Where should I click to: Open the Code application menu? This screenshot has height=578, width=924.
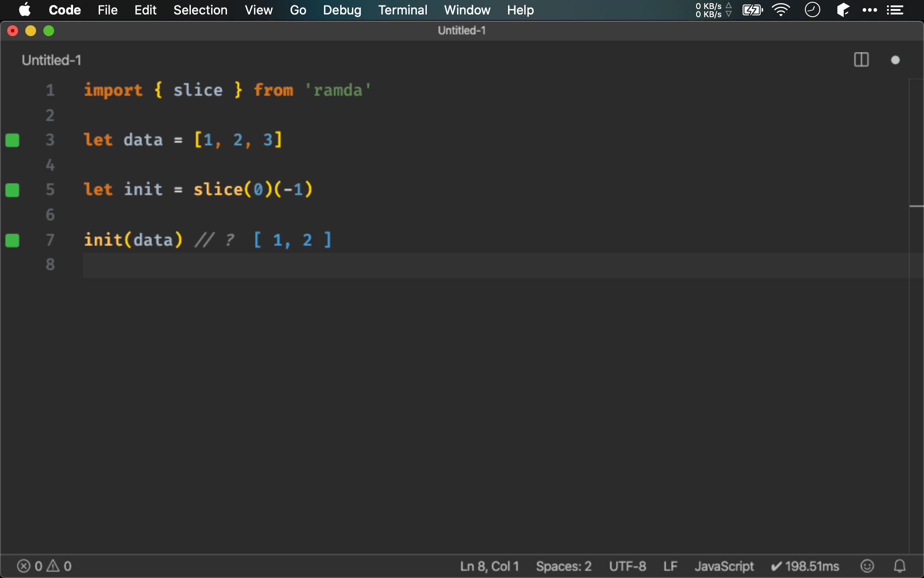(65, 10)
